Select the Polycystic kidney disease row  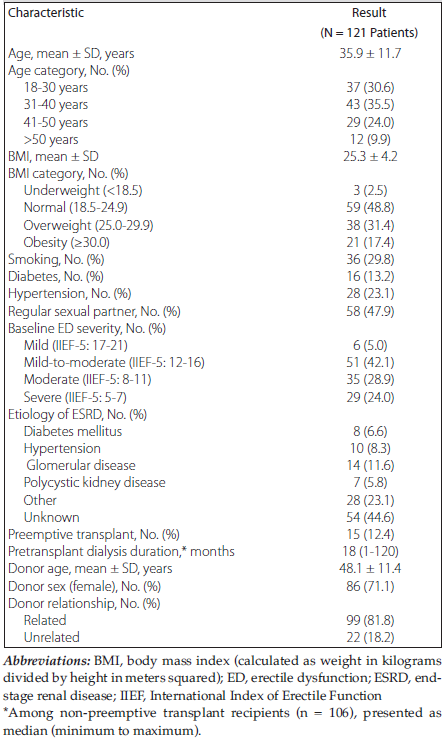[x=222, y=483]
